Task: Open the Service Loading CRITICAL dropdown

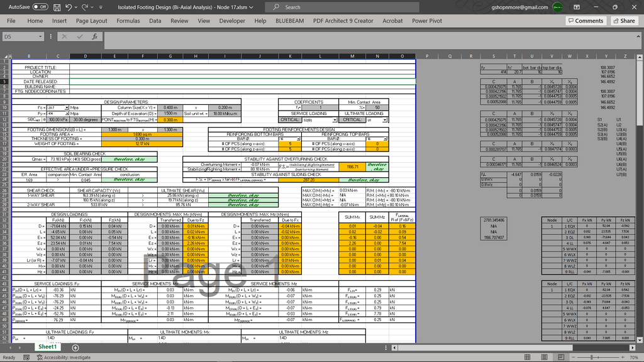Action: [x=335, y=120]
